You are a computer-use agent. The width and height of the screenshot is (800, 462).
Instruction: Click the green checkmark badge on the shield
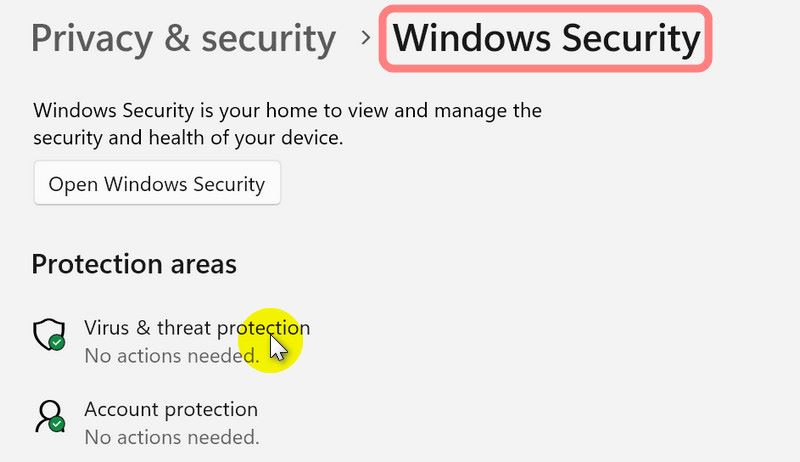(57, 343)
